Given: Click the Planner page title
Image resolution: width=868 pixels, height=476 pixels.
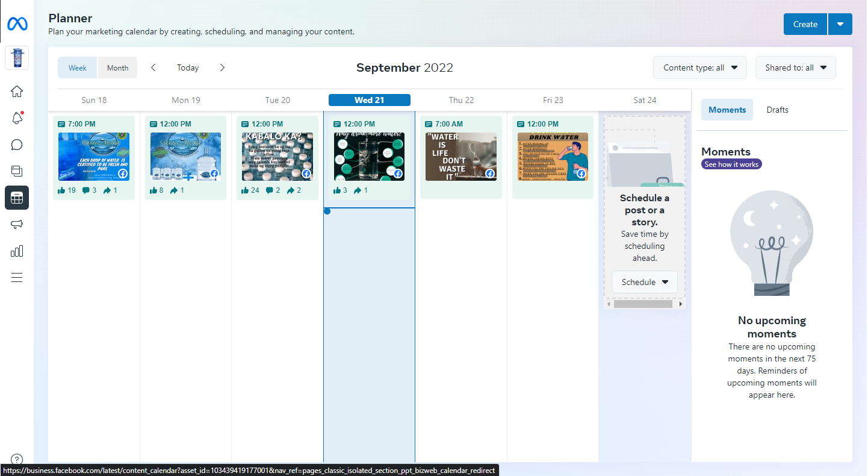Looking at the screenshot, I should point(70,19).
